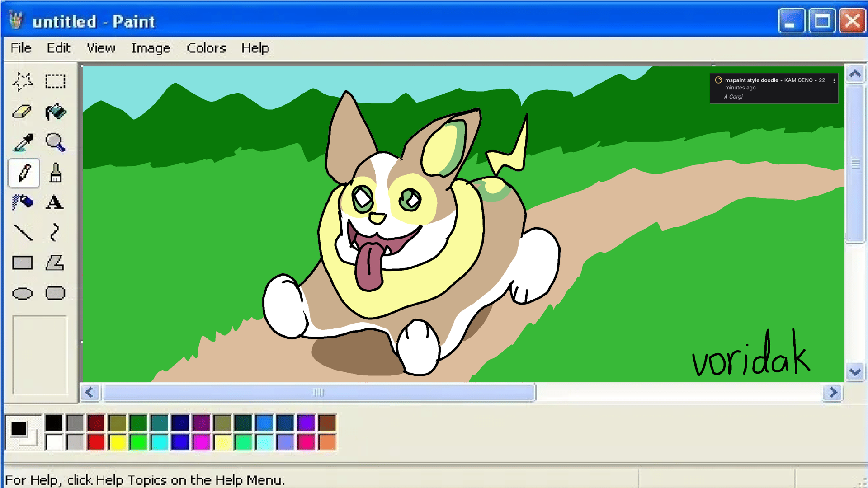Pick the white color swatch
The image size is (868, 488).
pyautogui.click(x=54, y=442)
